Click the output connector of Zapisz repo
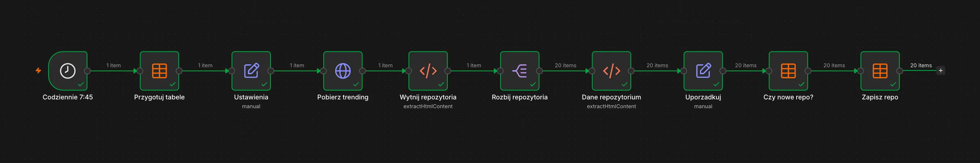 pos(900,71)
